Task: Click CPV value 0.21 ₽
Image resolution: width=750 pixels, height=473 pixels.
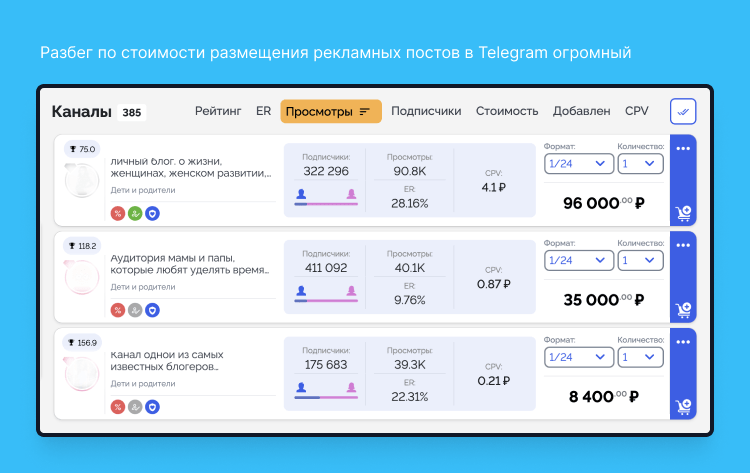Action: tap(494, 381)
